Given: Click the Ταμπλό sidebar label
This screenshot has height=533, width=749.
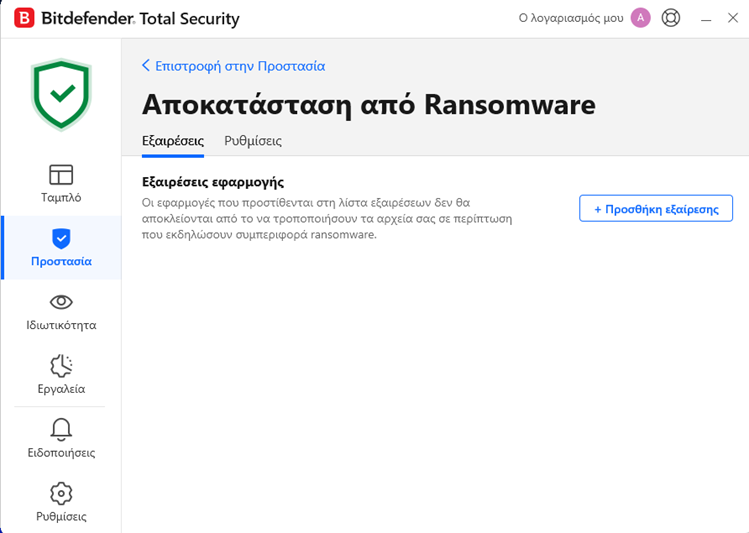Looking at the screenshot, I should (61, 197).
